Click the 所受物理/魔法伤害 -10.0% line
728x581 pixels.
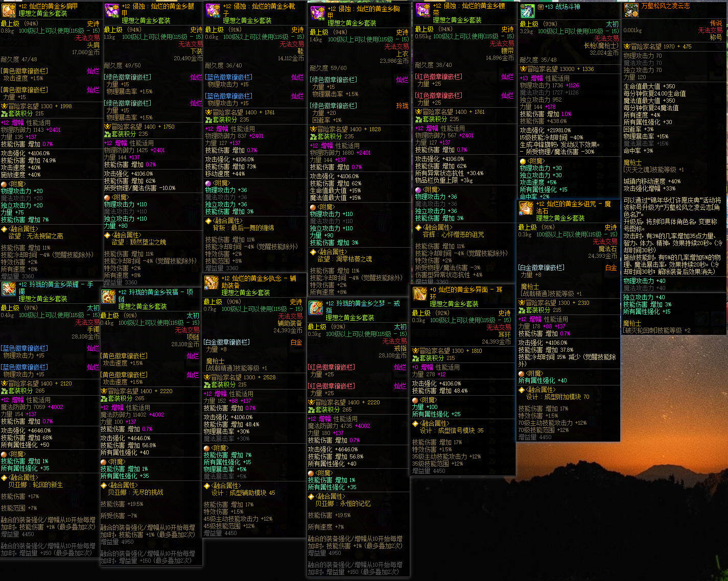tap(140, 188)
